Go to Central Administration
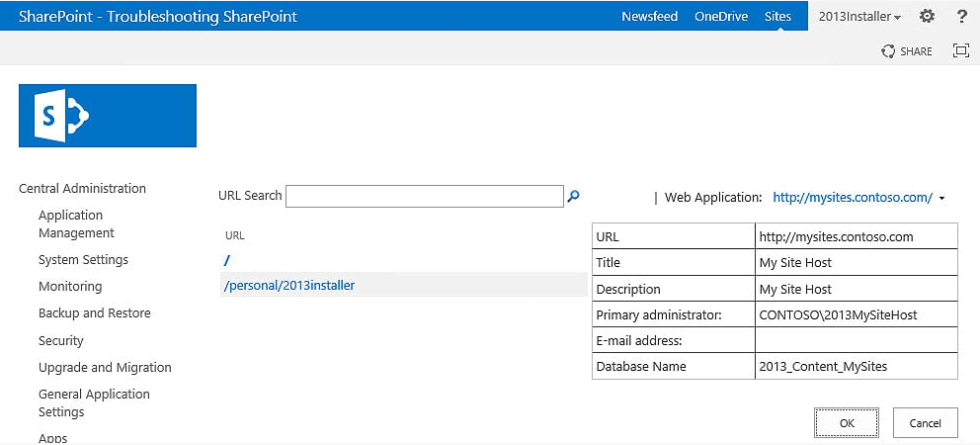Image resolution: width=980 pixels, height=445 pixels. pyautogui.click(x=83, y=189)
